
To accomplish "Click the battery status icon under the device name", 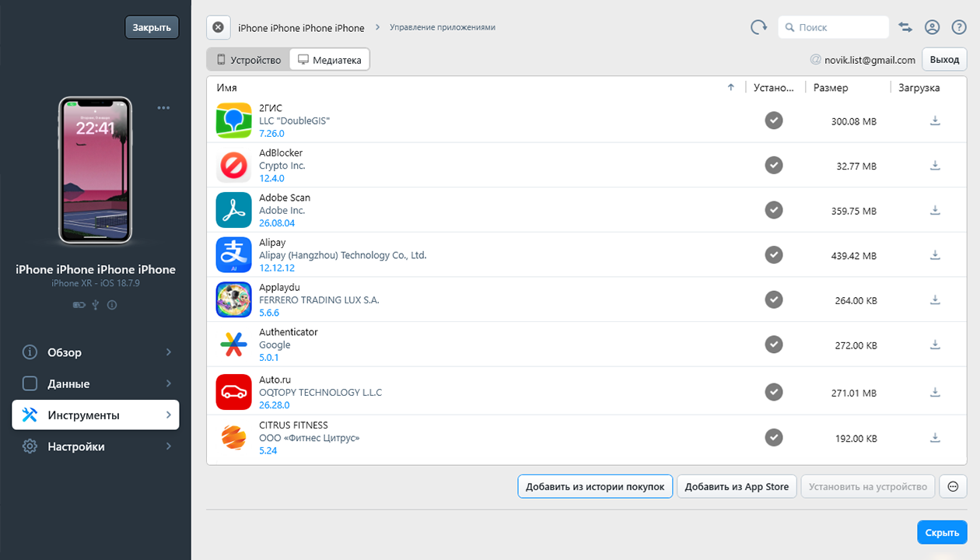I will pos(79,305).
